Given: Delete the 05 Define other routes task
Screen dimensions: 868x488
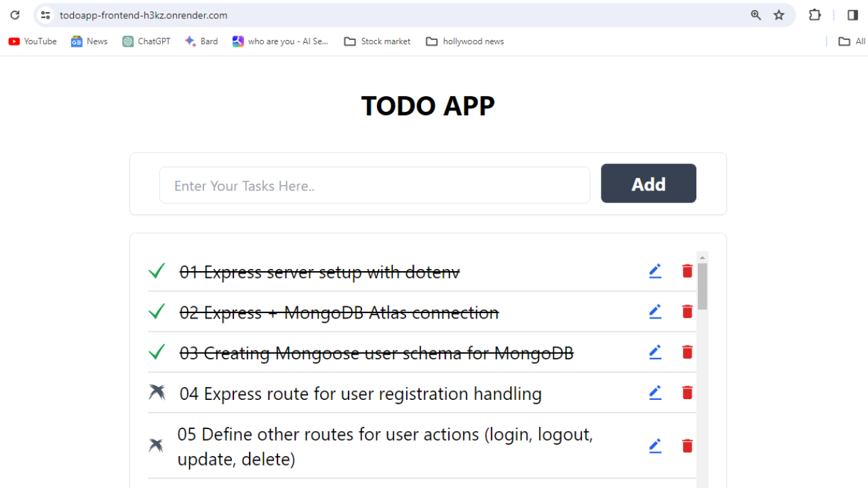Looking at the screenshot, I should (687, 446).
